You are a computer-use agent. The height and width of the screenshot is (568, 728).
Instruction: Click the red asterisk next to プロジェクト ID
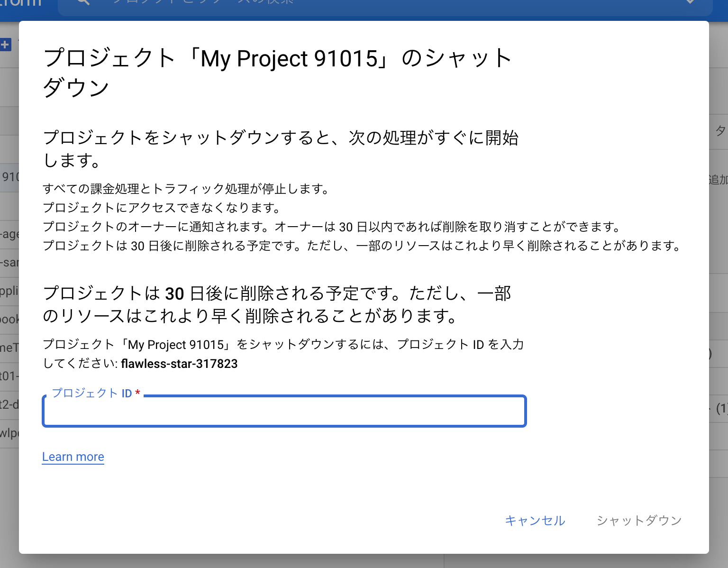pyautogui.click(x=137, y=393)
